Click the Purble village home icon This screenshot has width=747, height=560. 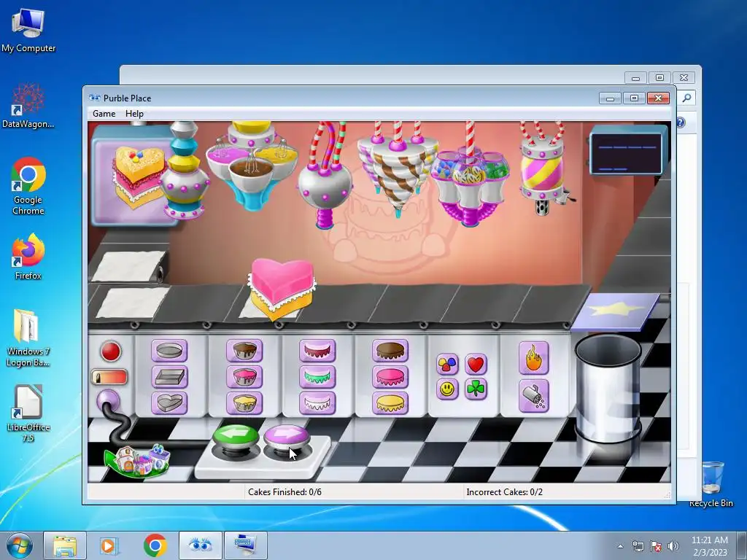pos(138,461)
